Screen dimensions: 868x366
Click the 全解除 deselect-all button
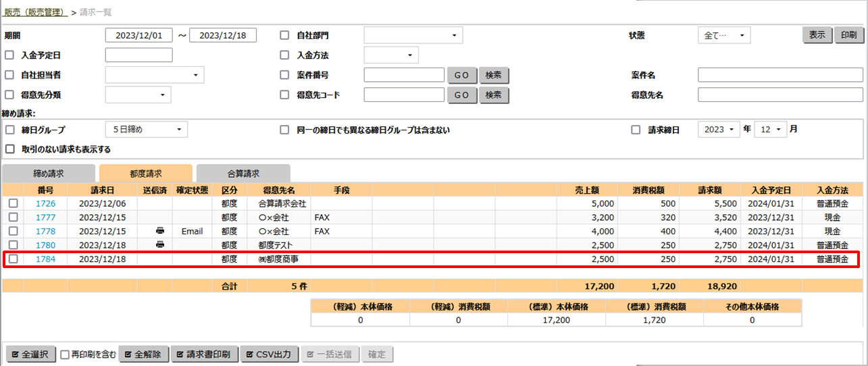[x=143, y=355]
